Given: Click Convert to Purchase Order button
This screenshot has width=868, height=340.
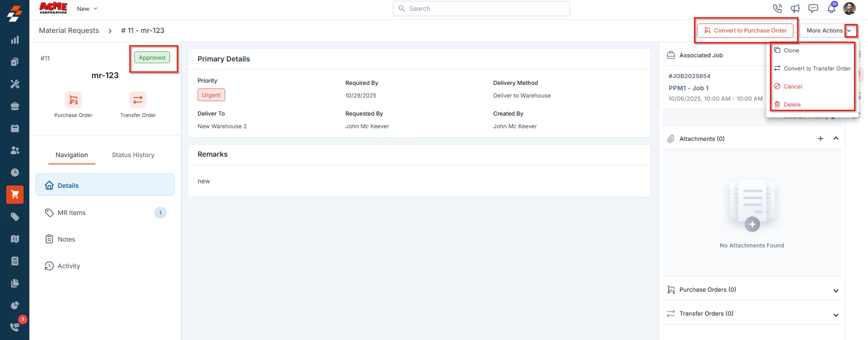Looking at the screenshot, I should (x=745, y=31).
